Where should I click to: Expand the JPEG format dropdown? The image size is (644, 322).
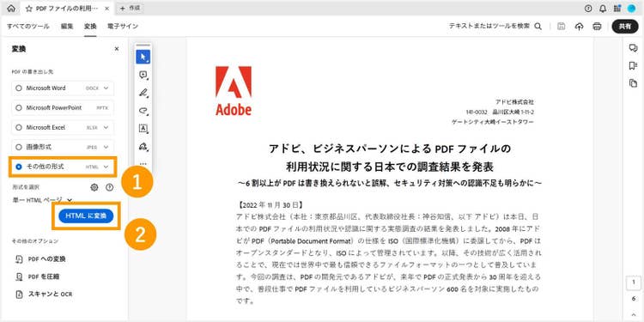pyautogui.click(x=106, y=147)
